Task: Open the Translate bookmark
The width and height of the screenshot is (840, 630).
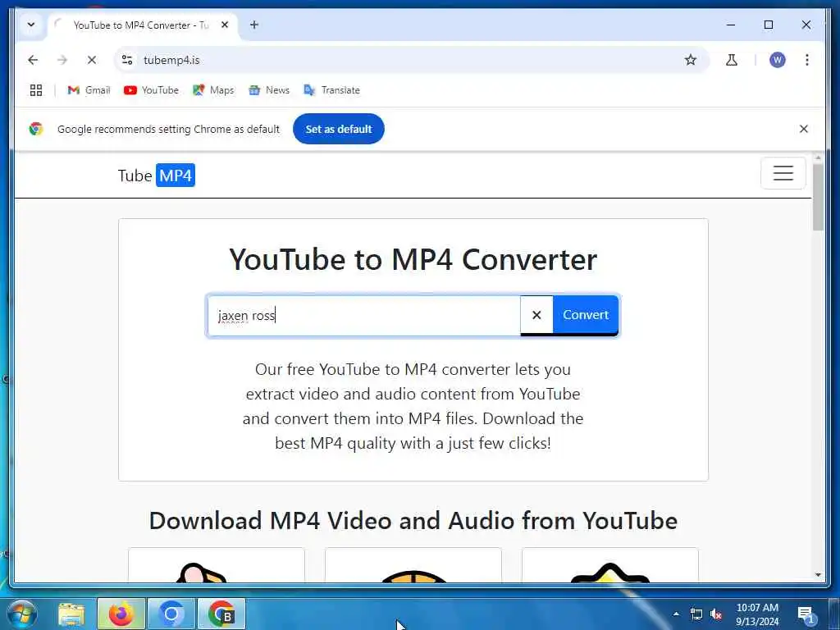Action: (x=331, y=90)
